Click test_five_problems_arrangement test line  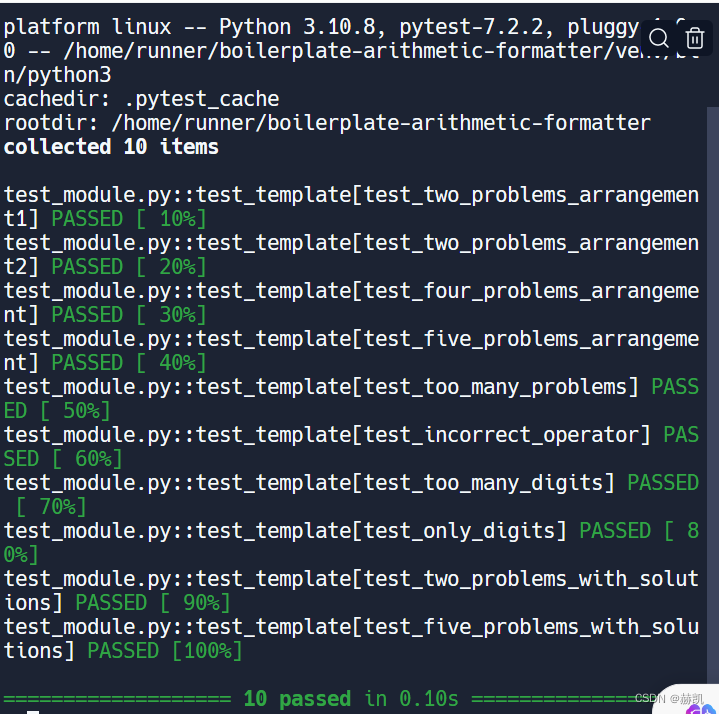tap(351, 351)
